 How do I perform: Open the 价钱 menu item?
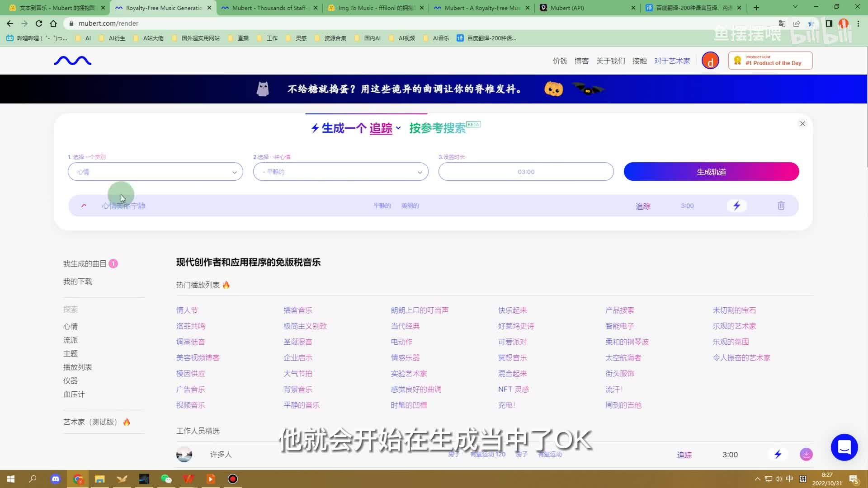[560, 61]
